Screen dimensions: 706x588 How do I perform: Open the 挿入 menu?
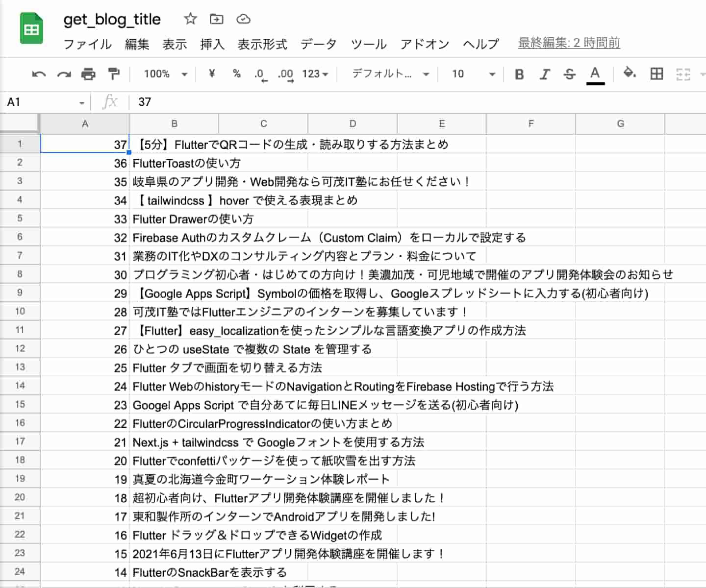point(212,44)
